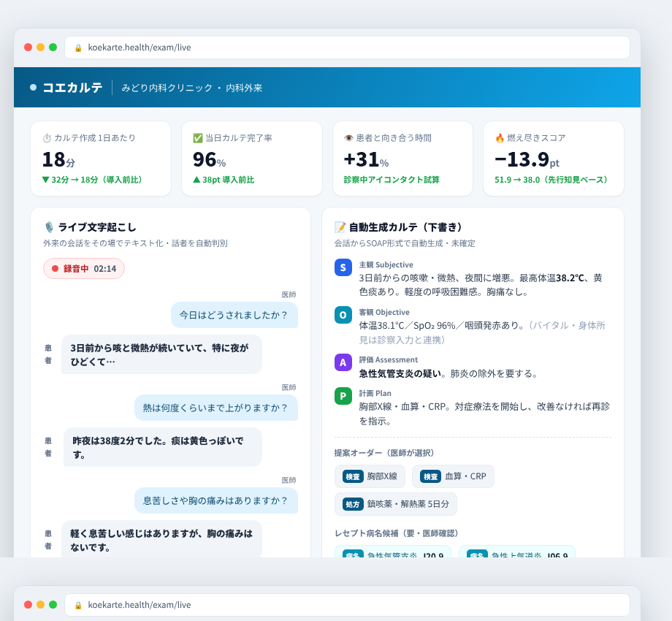672x621 pixels.
Task: Click the 軽く息苦しい感じ patient message
Action: (161, 539)
